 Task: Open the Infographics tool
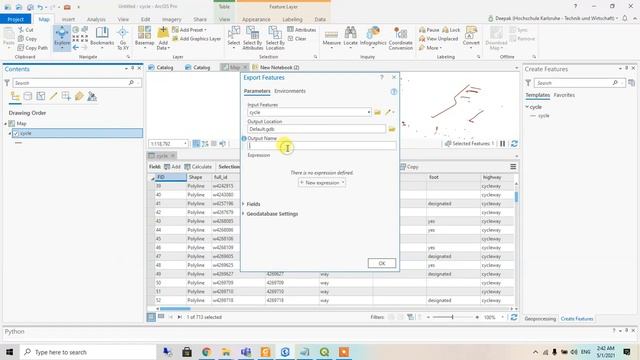tap(373, 37)
